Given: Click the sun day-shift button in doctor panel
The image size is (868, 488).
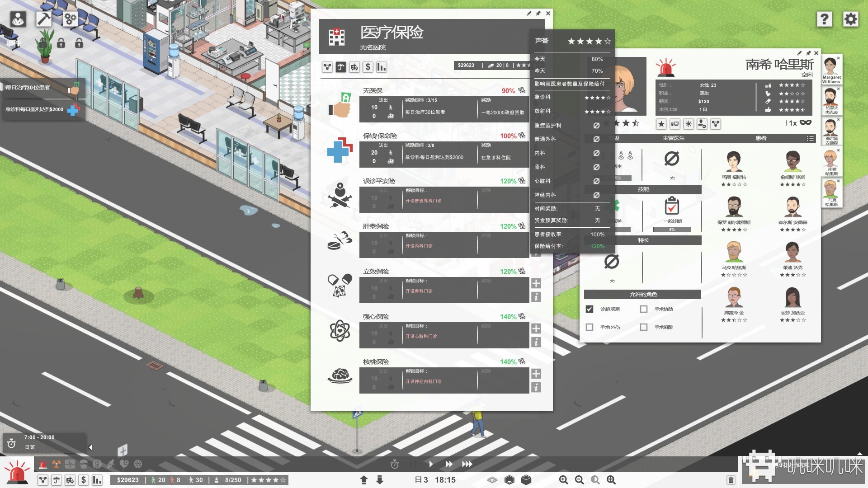Looking at the screenshot, I should click(689, 124).
